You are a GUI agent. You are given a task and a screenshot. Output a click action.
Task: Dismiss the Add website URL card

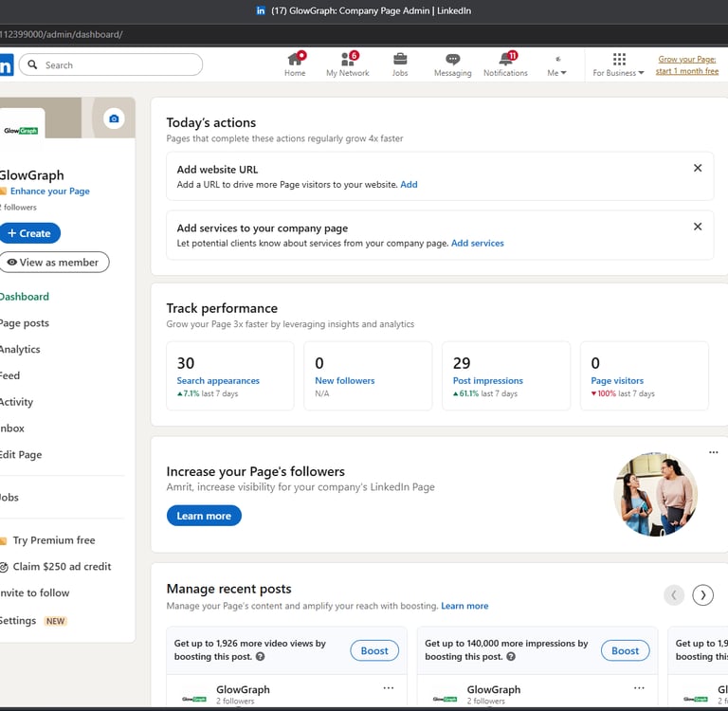tap(698, 168)
